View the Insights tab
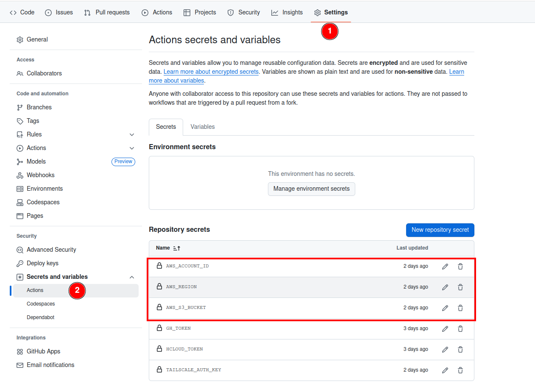The image size is (535, 392). pyautogui.click(x=287, y=12)
